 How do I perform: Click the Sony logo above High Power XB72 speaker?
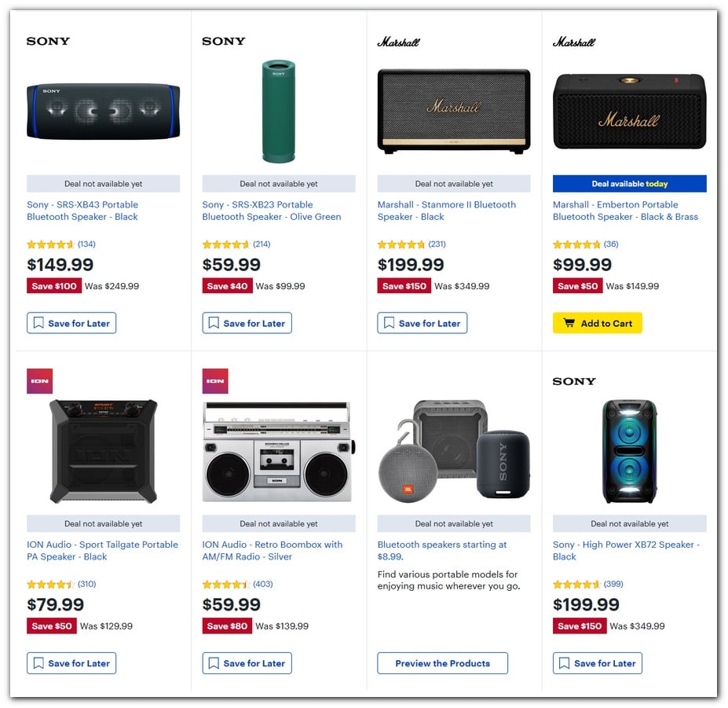click(x=573, y=381)
